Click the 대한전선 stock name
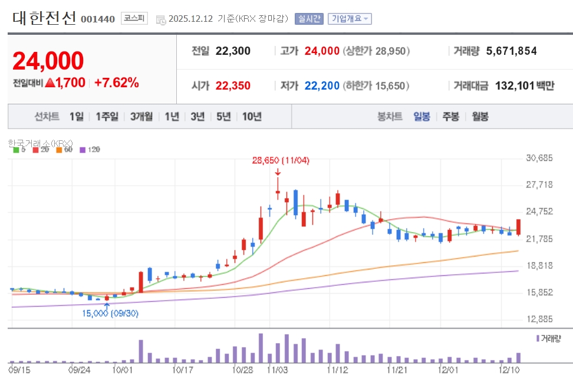573x392 pixels. click(x=44, y=18)
